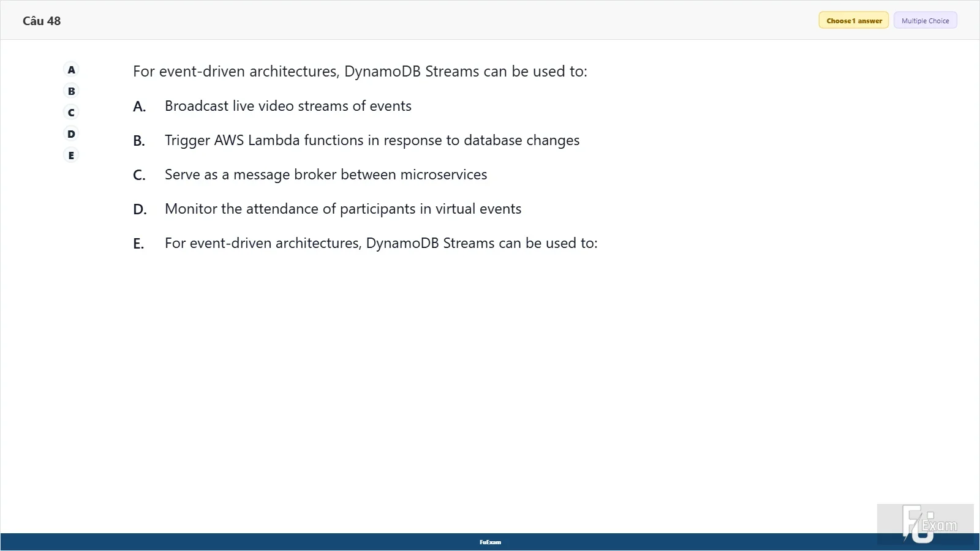
Task: Select answer bubble C
Action: (71, 113)
